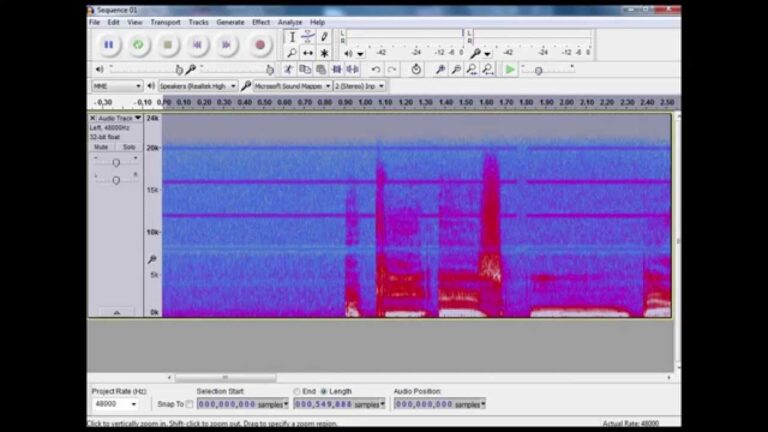Viewport: 768px width, 432px height.
Task: Click the Sync-Lock clock icon
Action: (x=416, y=70)
